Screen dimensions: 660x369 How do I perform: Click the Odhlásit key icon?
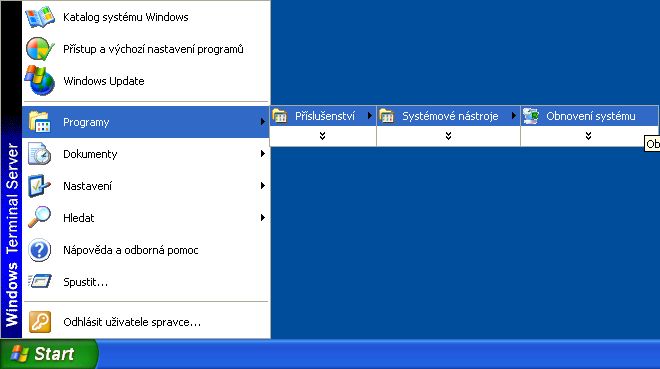pos(40,322)
